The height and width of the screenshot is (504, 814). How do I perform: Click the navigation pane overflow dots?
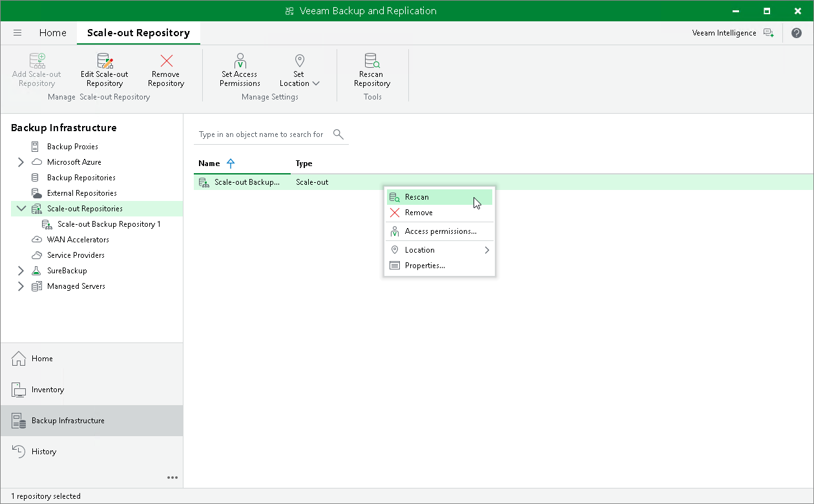172,478
